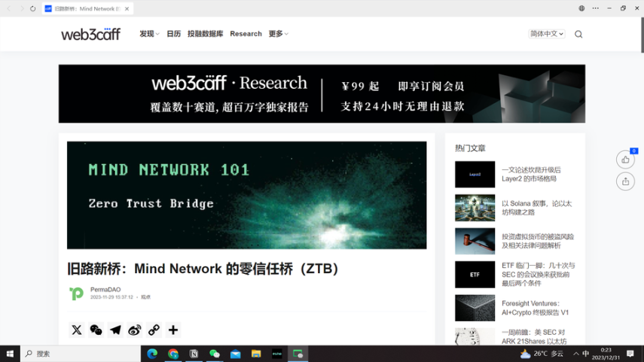
Task: Open the 日历 menu item
Action: [174, 34]
